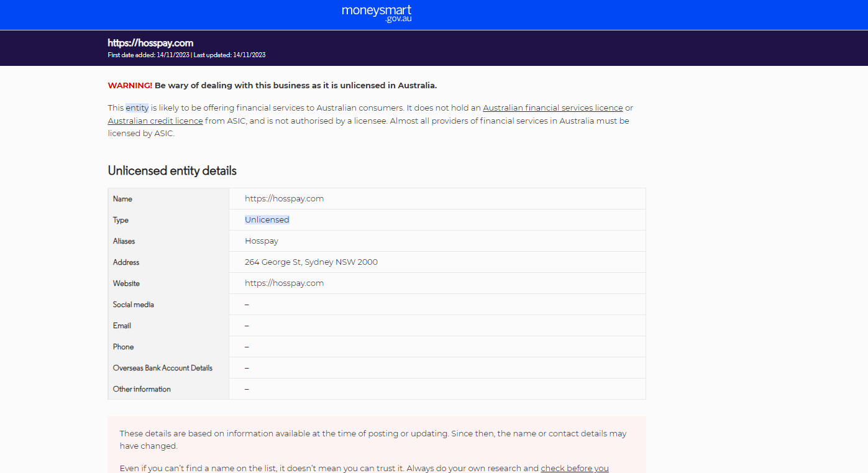Click the red WARNING! text

(x=130, y=85)
